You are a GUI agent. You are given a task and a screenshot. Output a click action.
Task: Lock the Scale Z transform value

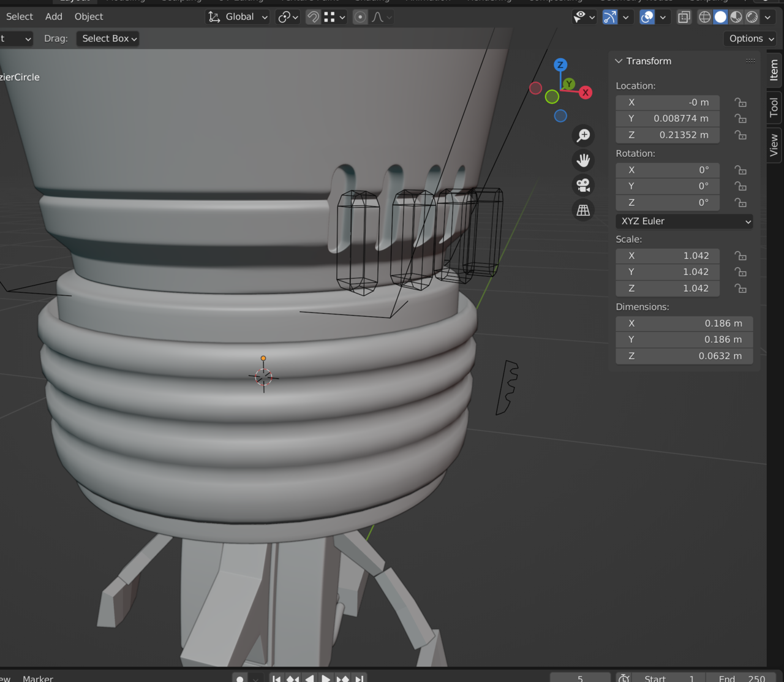(740, 288)
